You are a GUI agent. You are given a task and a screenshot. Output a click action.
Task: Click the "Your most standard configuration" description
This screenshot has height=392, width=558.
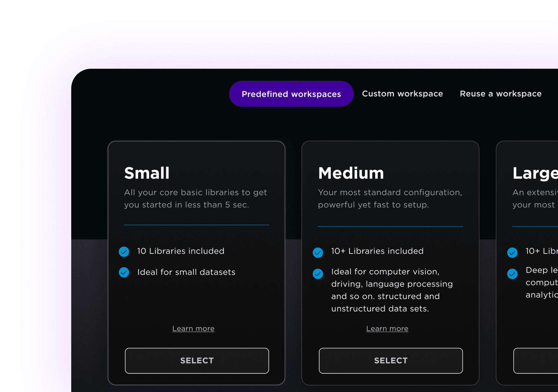390,198
